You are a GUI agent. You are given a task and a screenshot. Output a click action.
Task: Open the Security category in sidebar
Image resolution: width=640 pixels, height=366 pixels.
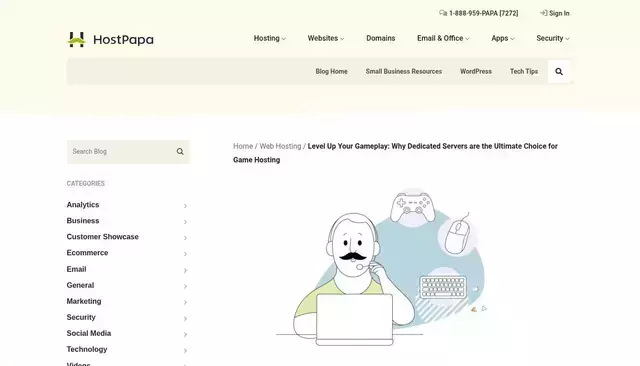coord(81,317)
